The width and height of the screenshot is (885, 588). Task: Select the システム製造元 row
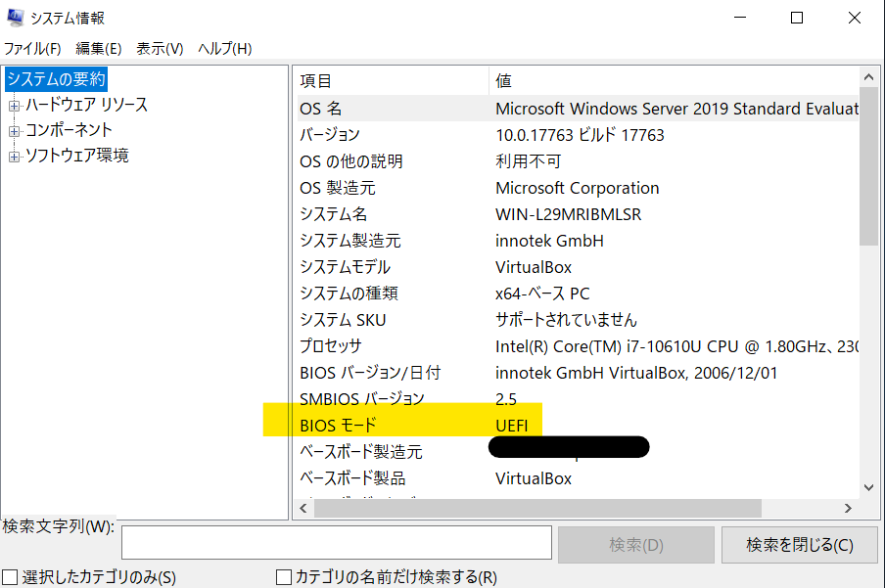(578, 241)
